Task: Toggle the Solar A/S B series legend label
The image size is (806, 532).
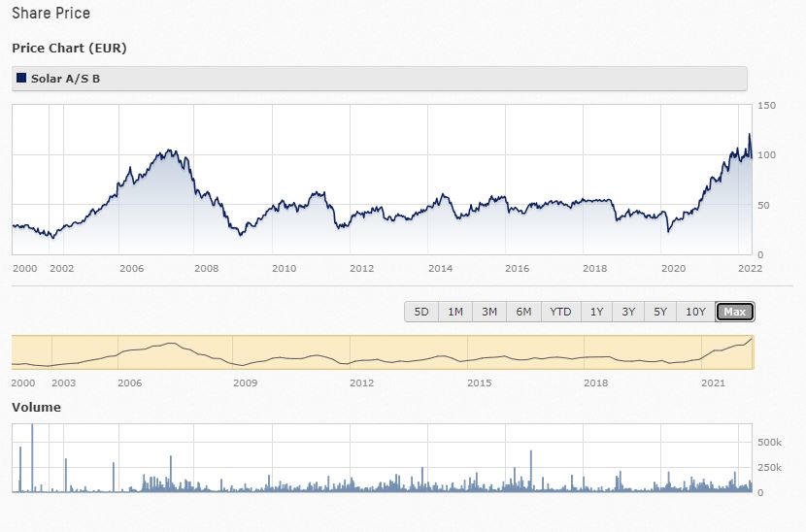Action: 65,78
